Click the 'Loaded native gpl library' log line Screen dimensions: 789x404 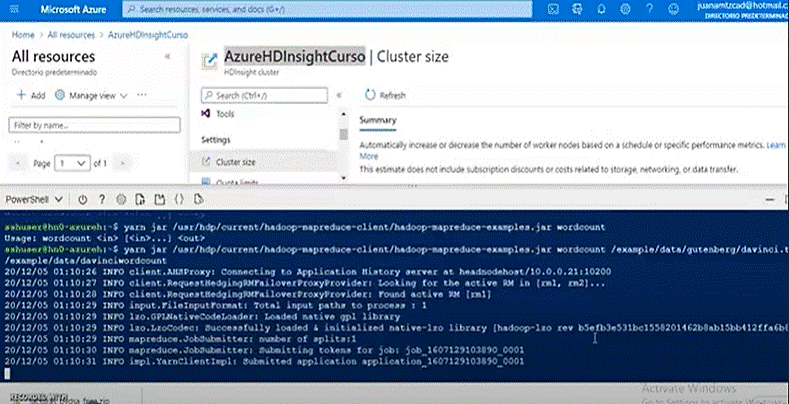(x=202, y=316)
